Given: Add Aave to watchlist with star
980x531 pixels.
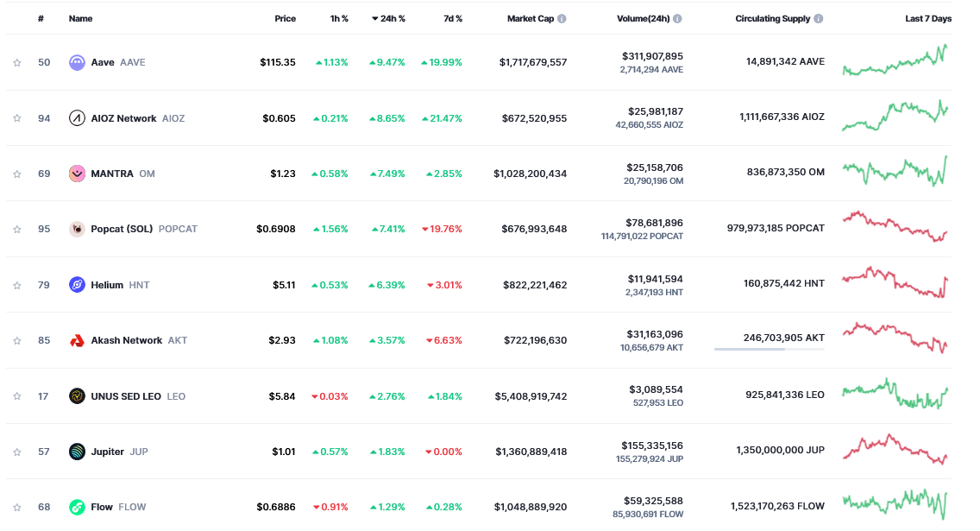Looking at the screenshot, I should point(17,62).
